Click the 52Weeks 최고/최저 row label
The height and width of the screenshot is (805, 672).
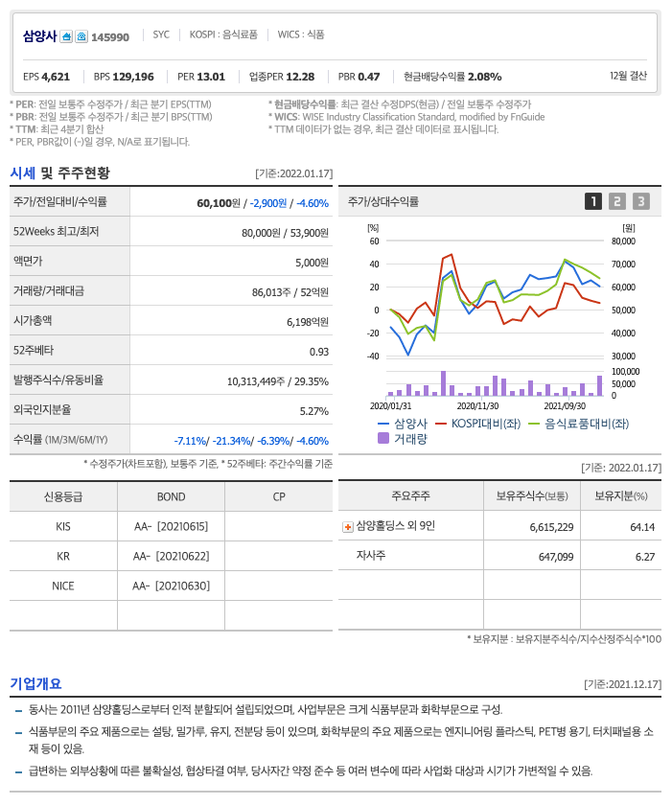[x=56, y=232]
